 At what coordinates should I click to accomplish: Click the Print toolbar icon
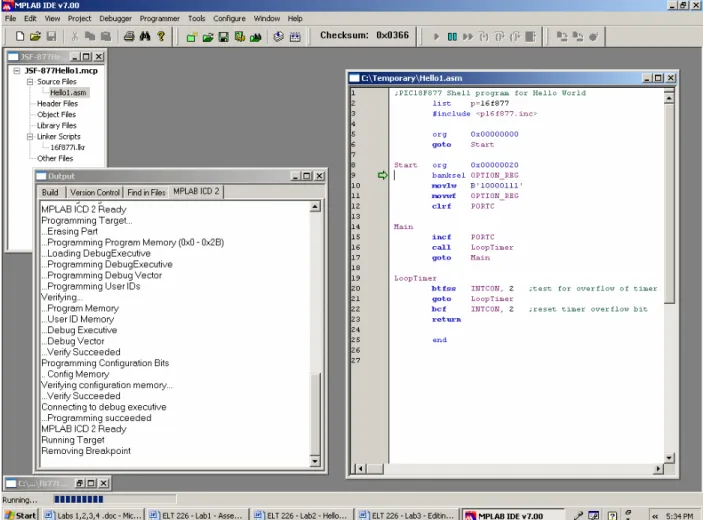(x=129, y=36)
